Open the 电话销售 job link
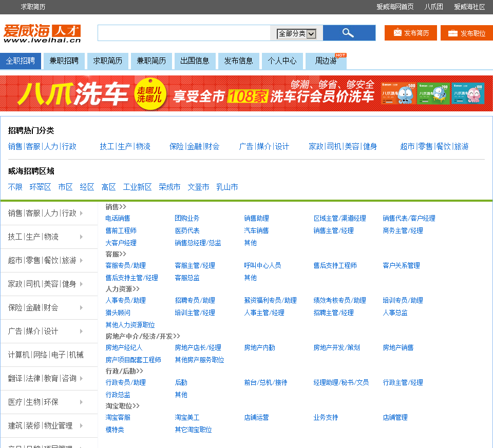Screen dimensions: 493x448 [118, 218]
